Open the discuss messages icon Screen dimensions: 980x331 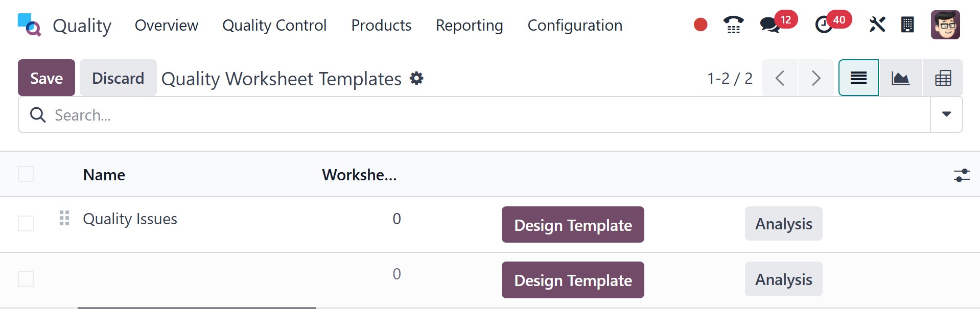pos(769,25)
